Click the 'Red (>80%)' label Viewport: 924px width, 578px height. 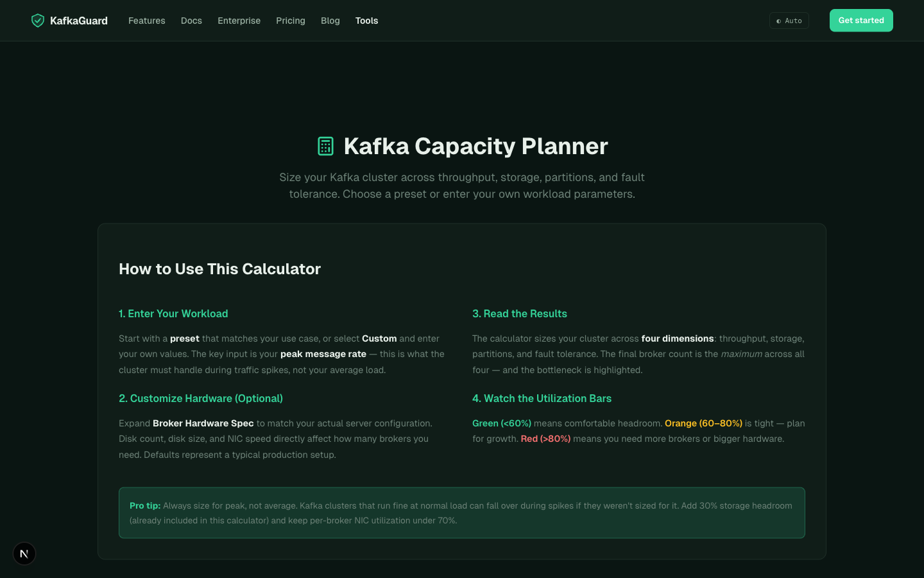(545, 439)
